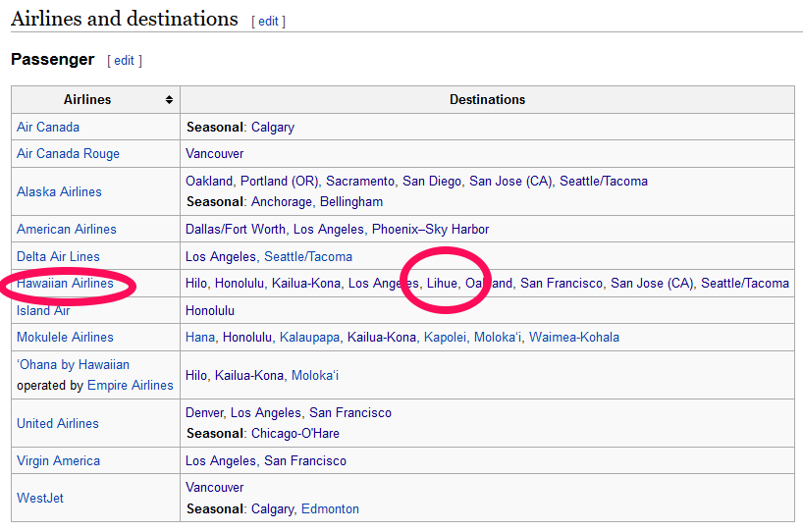The image size is (803, 532).
Task: Open the Hawaiian Airlines link
Action: [x=65, y=283]
